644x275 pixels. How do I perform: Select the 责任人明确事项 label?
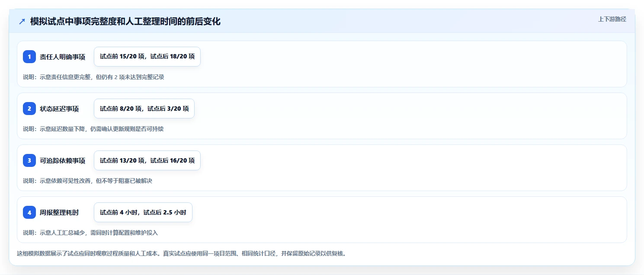63,57
